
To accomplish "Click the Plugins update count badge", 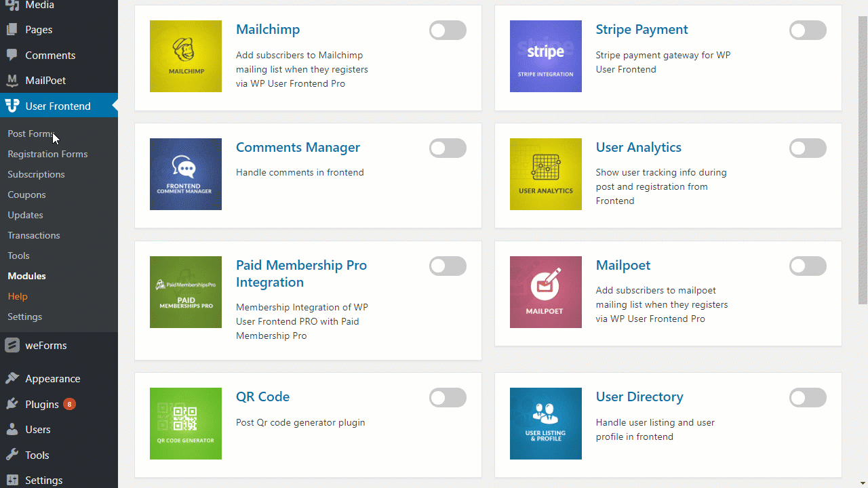I will (69, 404).
